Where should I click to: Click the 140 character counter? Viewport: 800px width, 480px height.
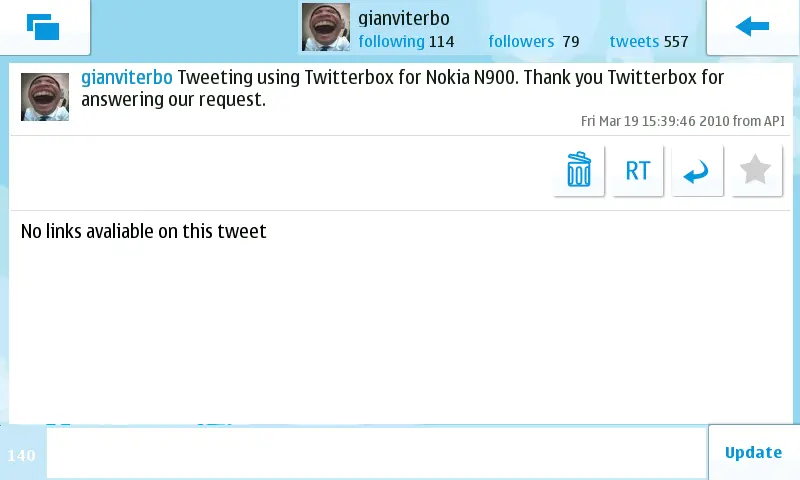(21, 455)
